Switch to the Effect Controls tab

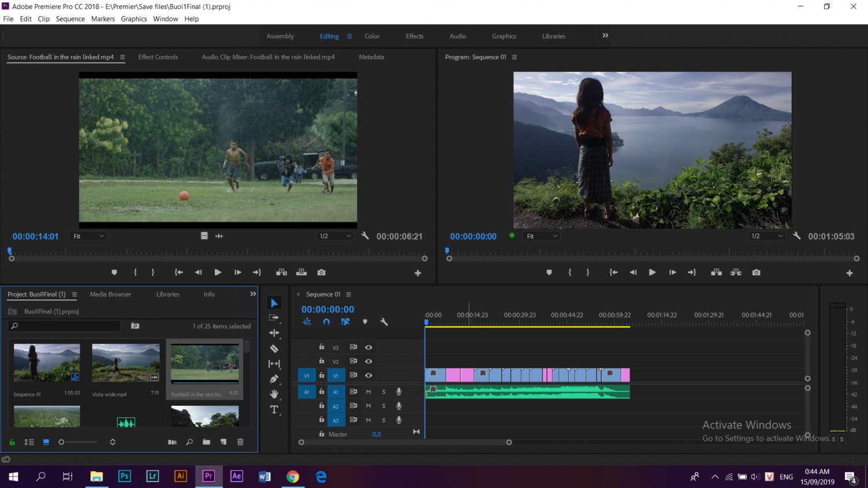click(158, 57)
